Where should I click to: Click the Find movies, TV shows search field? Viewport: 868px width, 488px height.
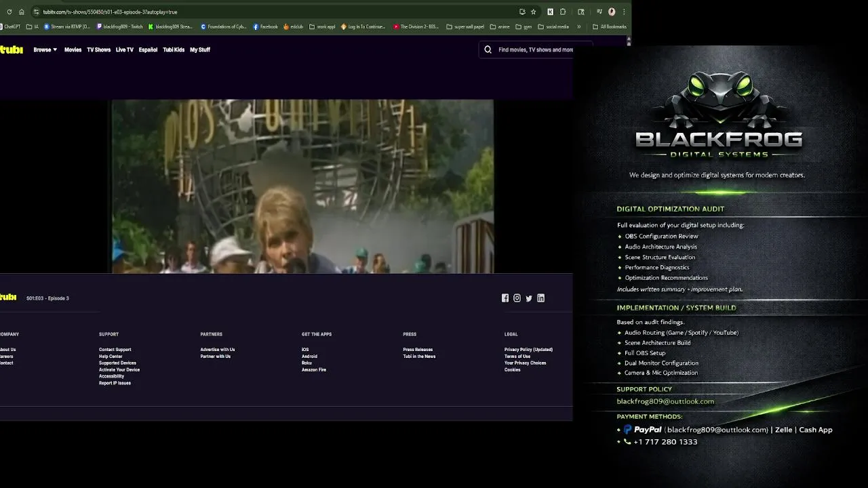pos(536,49)
